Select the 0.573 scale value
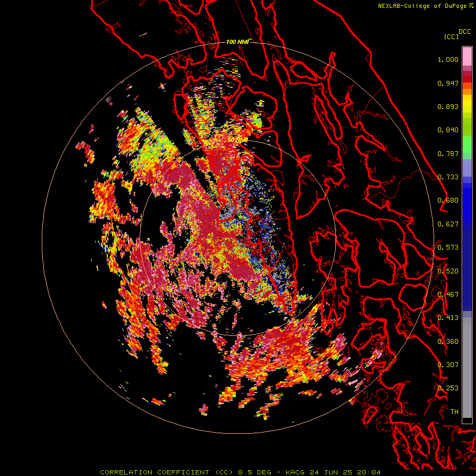476x476 pixels. pyautogui.click(x=448, y=248)
